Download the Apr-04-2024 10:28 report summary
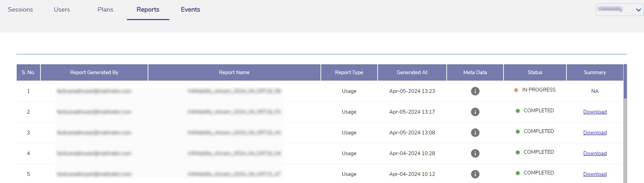Viewport: 644px width, 183px height. click(595, 153)
